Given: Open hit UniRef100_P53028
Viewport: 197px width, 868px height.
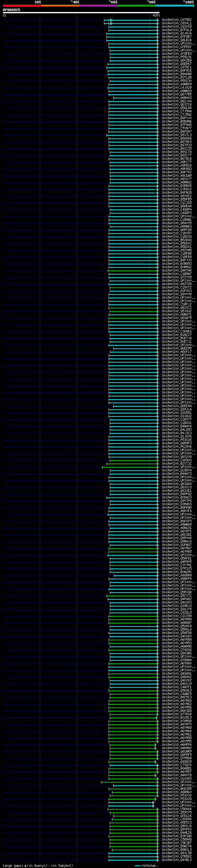Looking at the screenshot, I should pyautogui.click(x=177, y=799).
